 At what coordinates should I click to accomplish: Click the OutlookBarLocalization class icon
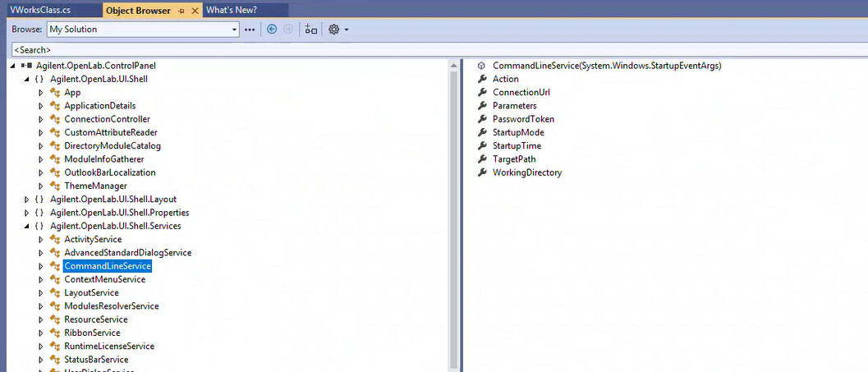(x=54, y=172)
